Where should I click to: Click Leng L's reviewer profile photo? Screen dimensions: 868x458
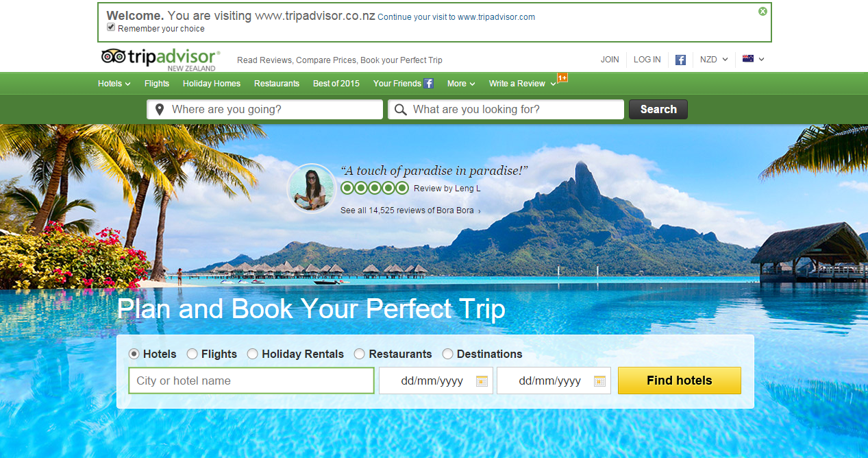(312, 188)
